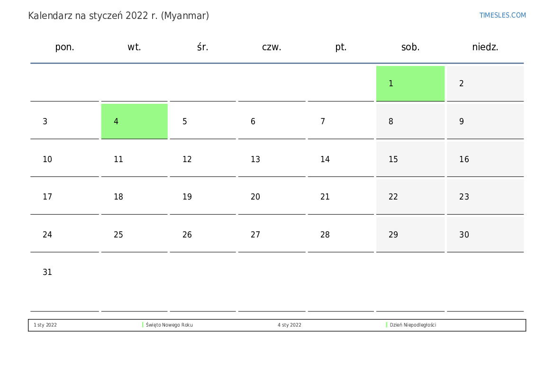
Task: Click calendar day 27
Action: click(x=272, y=235)
